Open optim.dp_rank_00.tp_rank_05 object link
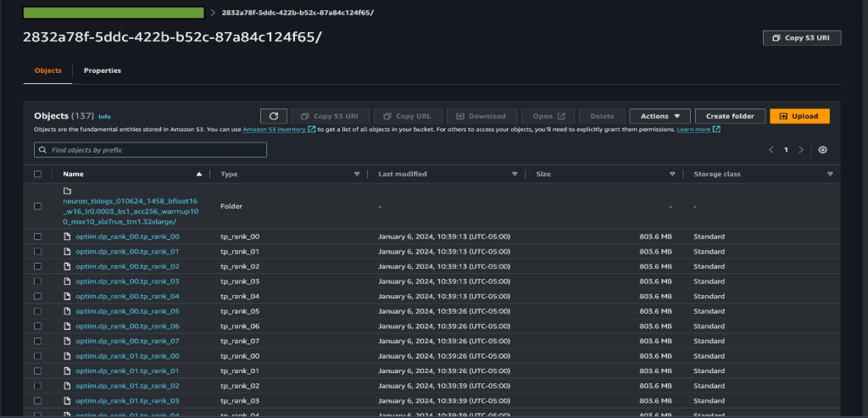The height and width of the screenshot is (418, 868). 127,311
